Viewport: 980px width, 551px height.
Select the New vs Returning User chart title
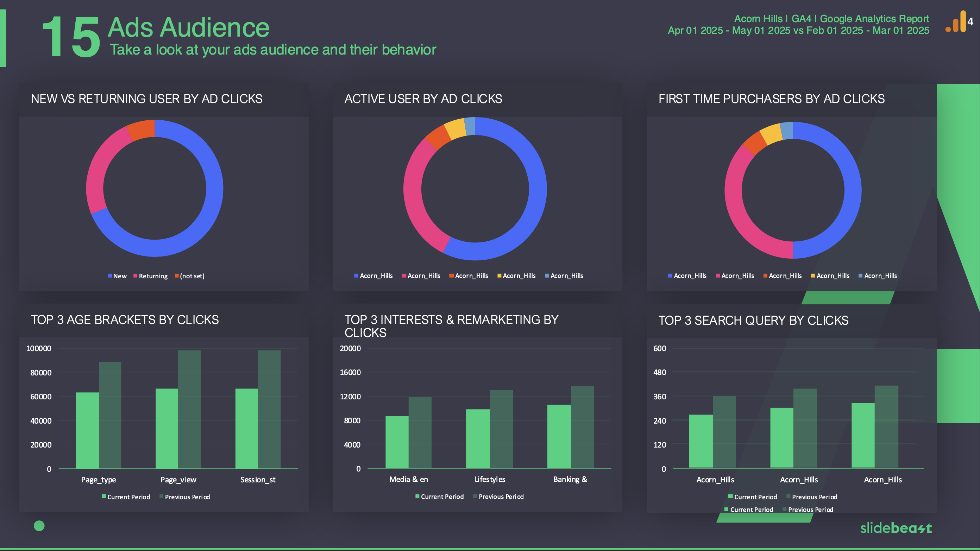click(146, 99)
